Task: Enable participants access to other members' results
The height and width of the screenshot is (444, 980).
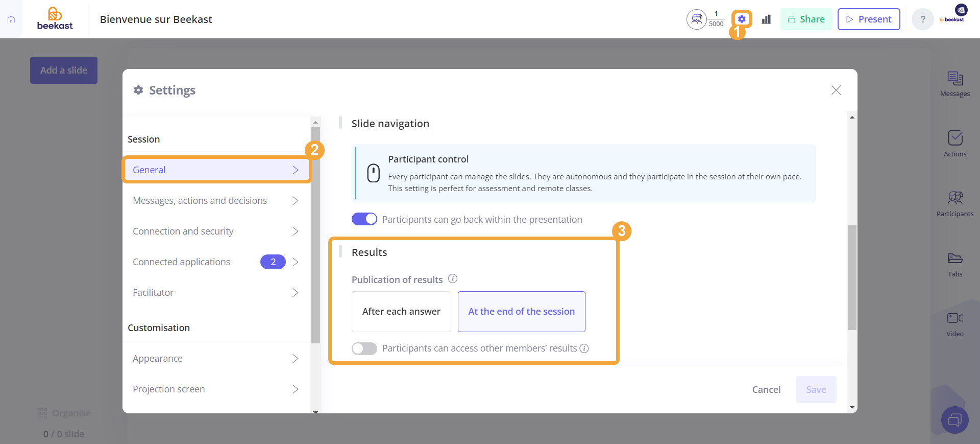Action: 364,348
